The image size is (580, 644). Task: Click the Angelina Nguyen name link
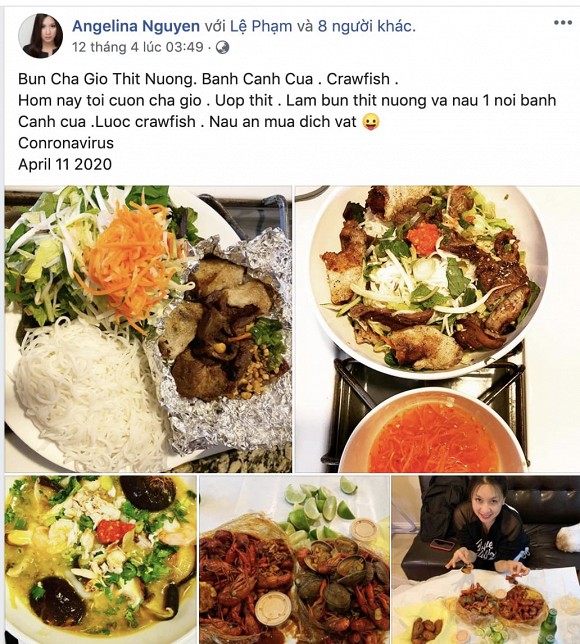click(136, 26)
